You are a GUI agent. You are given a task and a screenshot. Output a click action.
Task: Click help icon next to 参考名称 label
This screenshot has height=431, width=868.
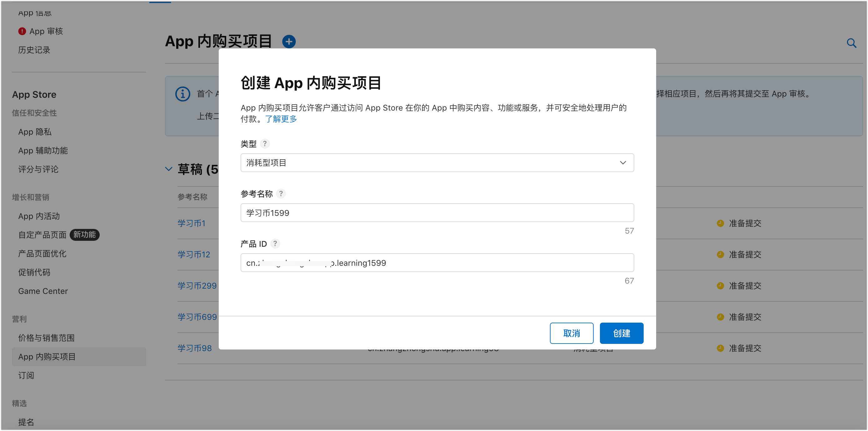point(281,194)
